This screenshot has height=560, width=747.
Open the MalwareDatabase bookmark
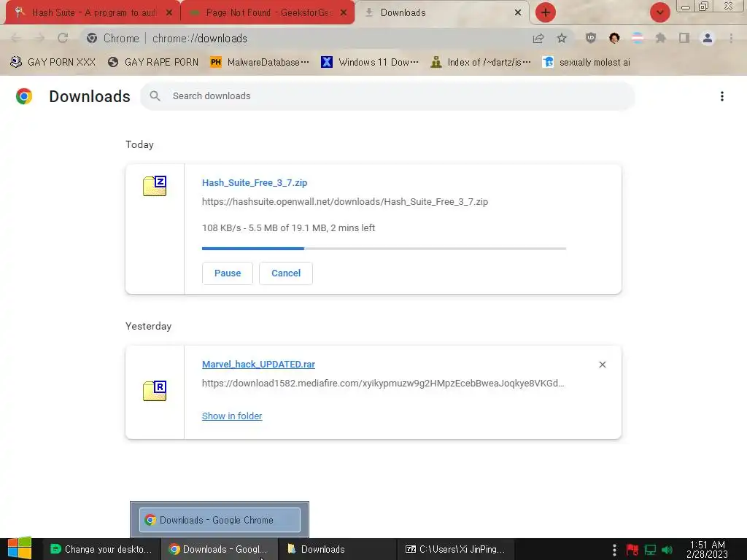click(260, 62)
